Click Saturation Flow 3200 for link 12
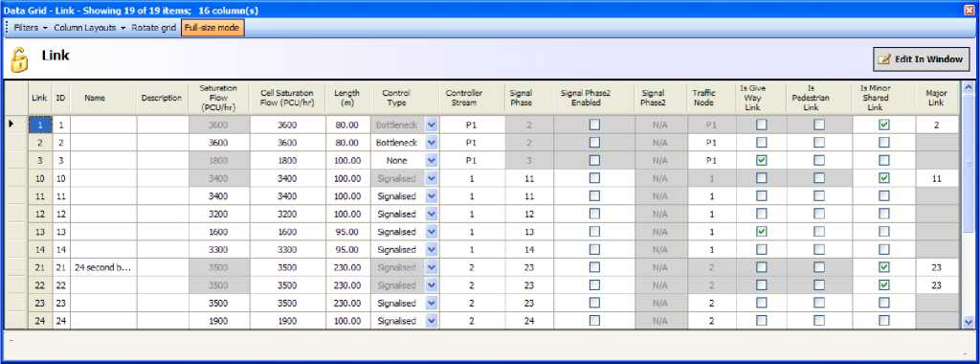980x364 pixels. coord(219,214)
